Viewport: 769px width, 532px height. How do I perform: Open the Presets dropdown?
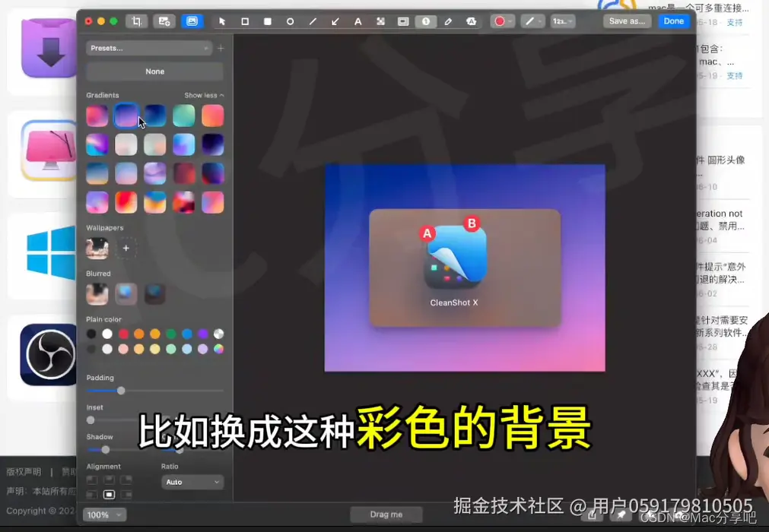[x=148, y=48]
